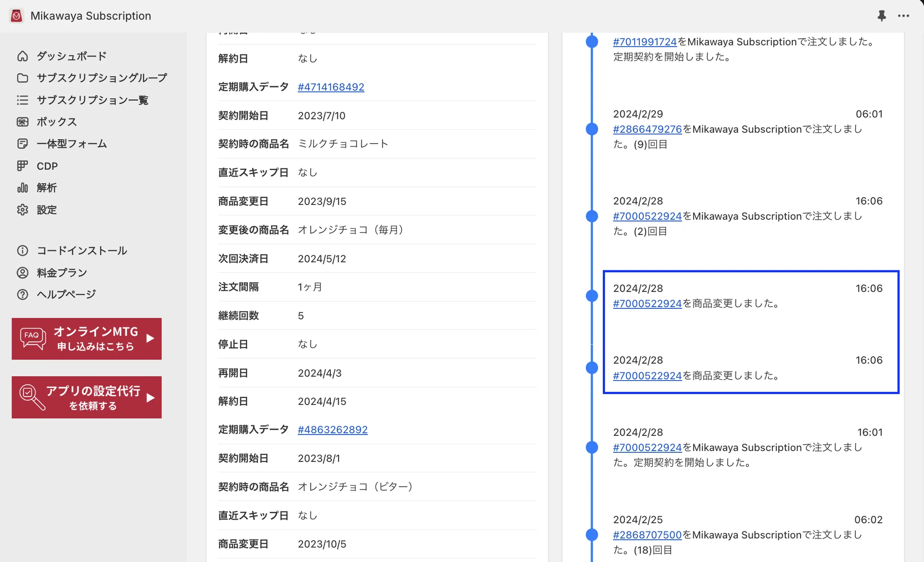Screen dimensions: 924x562
Task: Open subscription data link #4863262892
Action: (333, 429)
